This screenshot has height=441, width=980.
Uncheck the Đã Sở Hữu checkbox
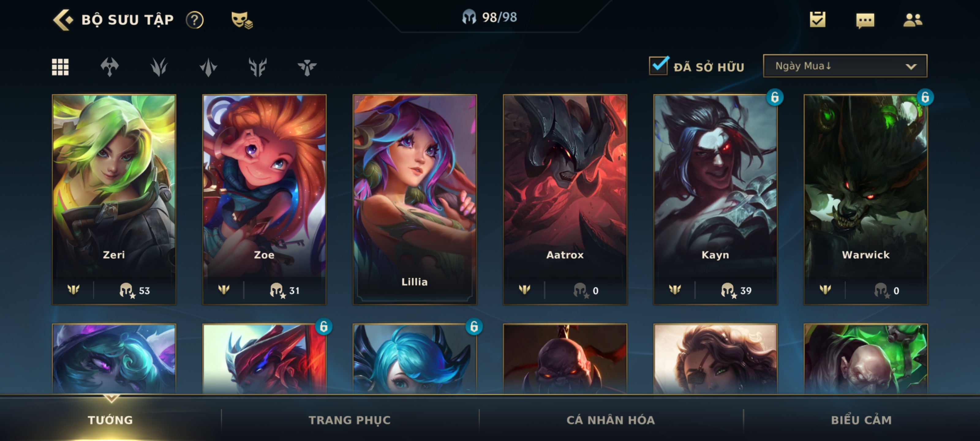pos(658,66)
